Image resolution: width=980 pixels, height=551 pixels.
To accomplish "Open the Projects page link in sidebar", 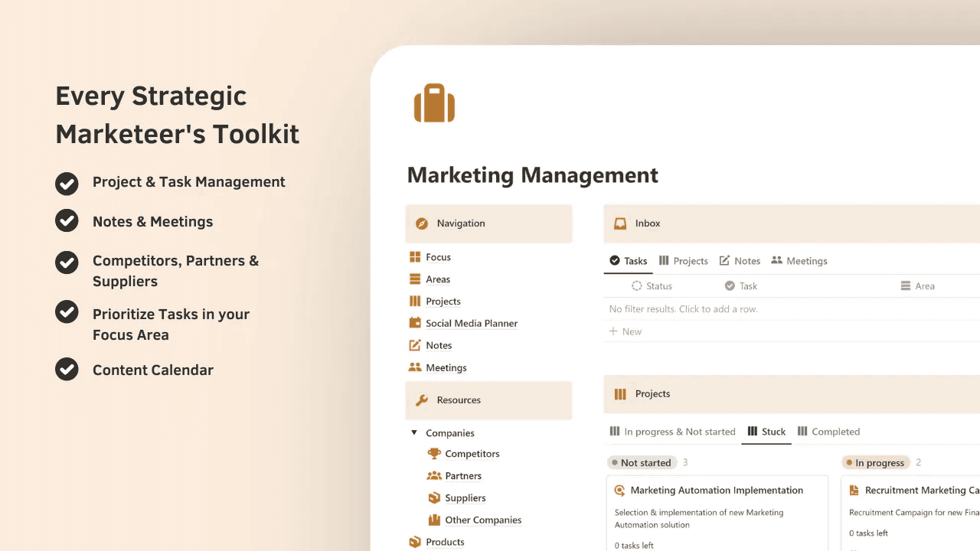I will tap(443, 302).
